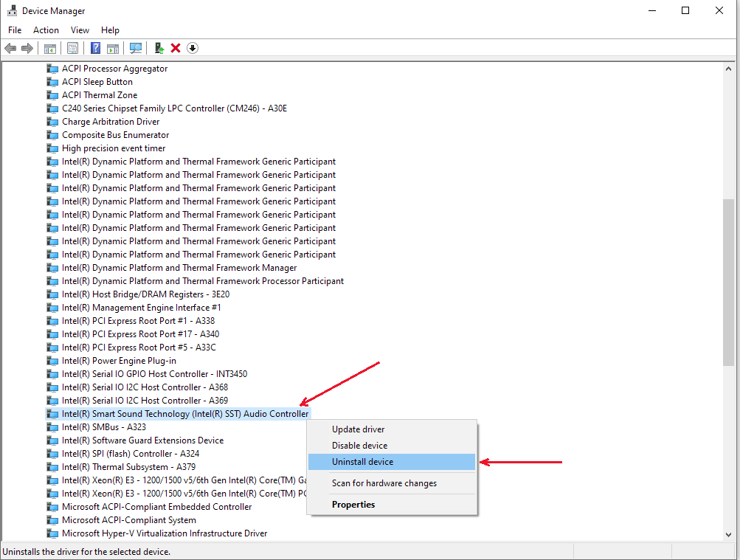The height and width of the screenshot is (560, 740).
Task: Click the icon beside Composite Bus Enumerator
Action: [52, 135]
